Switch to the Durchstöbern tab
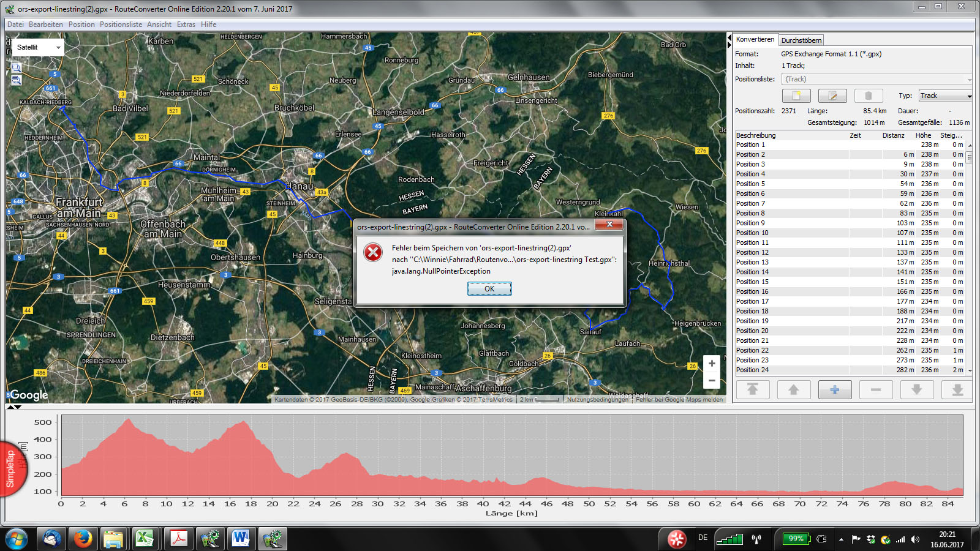Screen dimensions: 980x551 point(801,40)
